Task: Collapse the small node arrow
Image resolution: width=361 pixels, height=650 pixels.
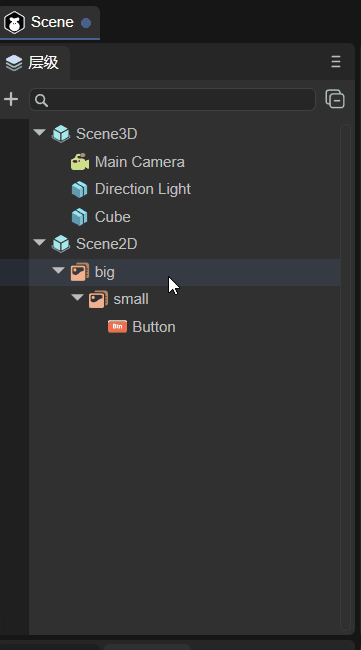Action: point(77,297)
